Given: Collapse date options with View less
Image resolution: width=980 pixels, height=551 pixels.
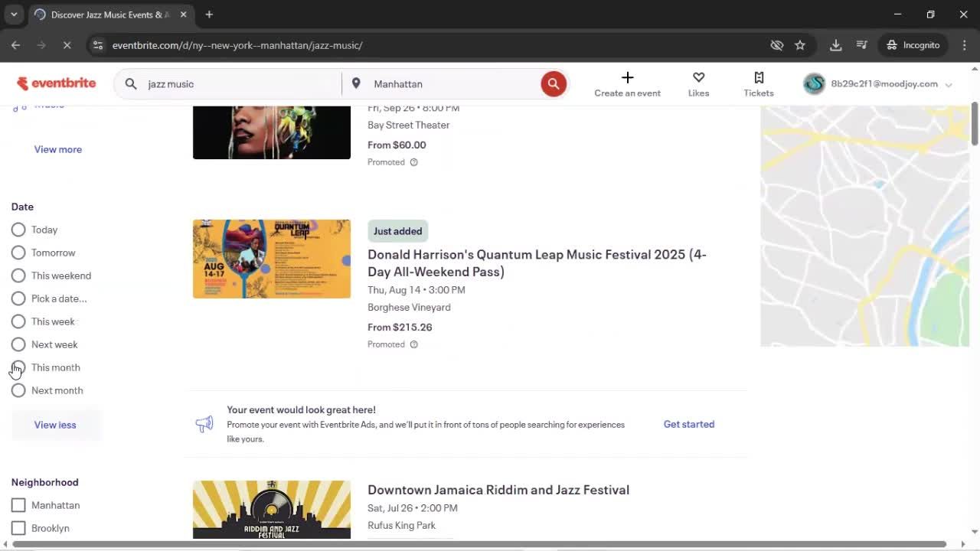Looking at the screenshot, I should tap(55, 425).
